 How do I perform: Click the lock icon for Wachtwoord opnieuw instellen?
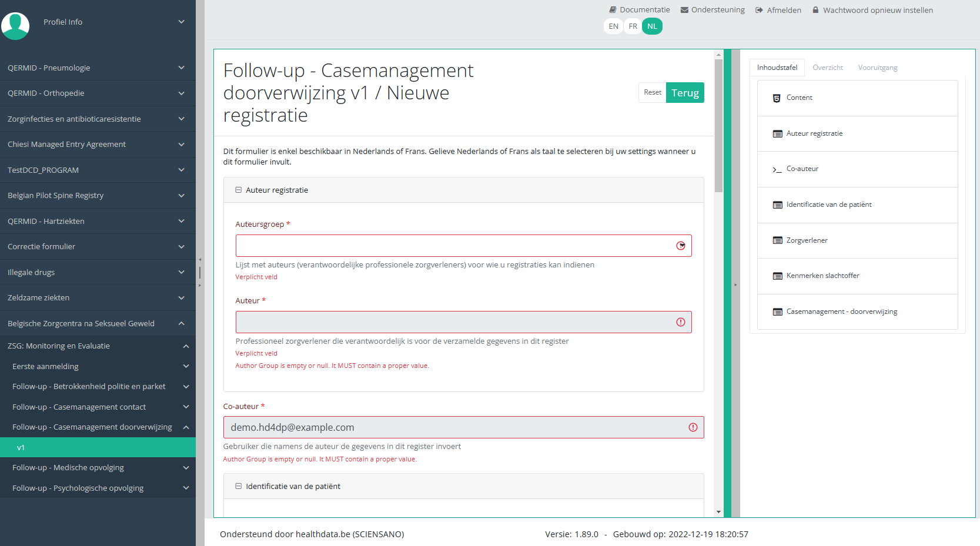[x=815, y=10]
